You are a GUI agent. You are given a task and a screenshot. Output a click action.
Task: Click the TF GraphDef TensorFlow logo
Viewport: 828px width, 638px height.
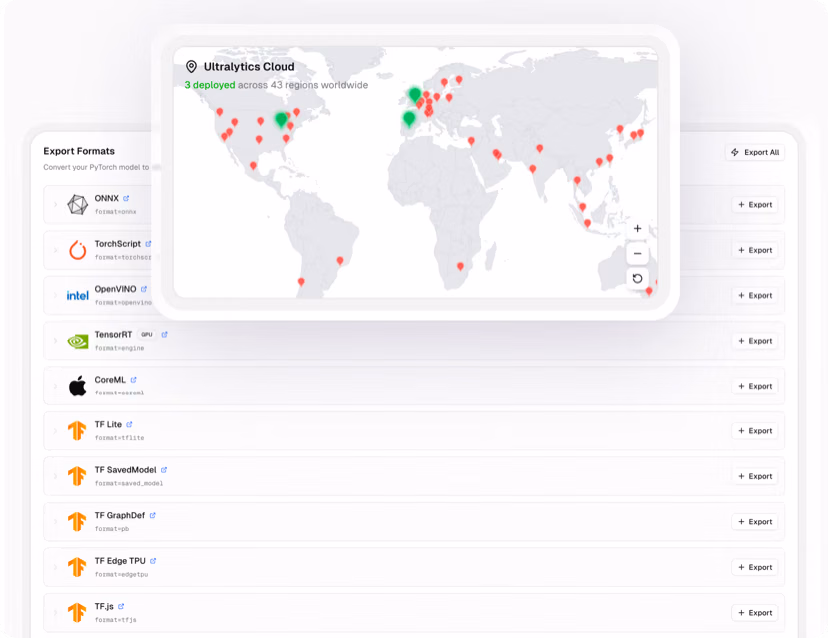coord(77,521)
